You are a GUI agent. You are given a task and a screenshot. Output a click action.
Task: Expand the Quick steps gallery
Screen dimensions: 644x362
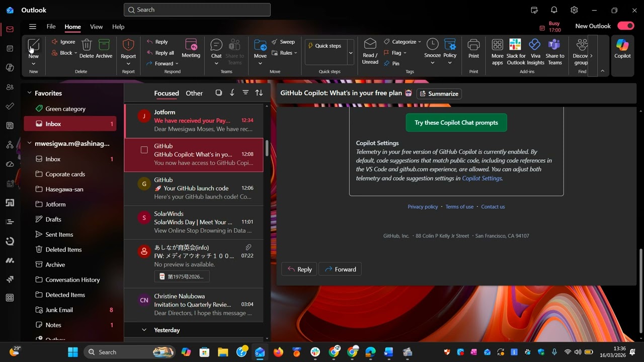click(351, 53)
